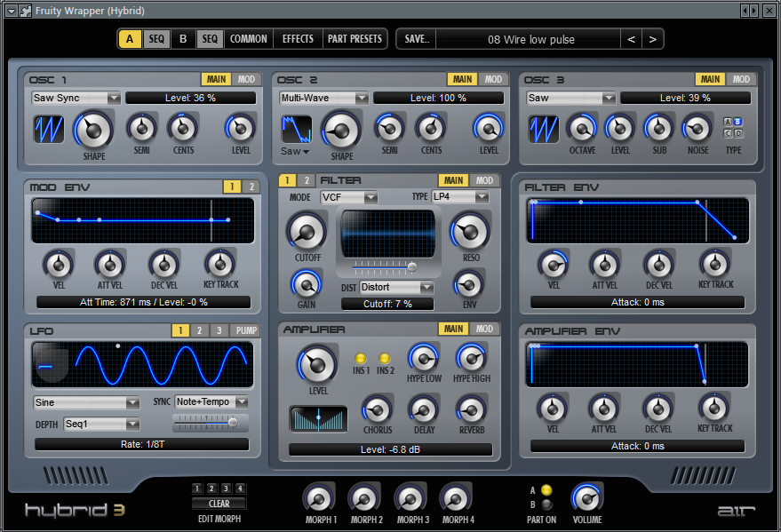Go to previous preset arrow
The image size is (781, 532).
coord(631,39)
